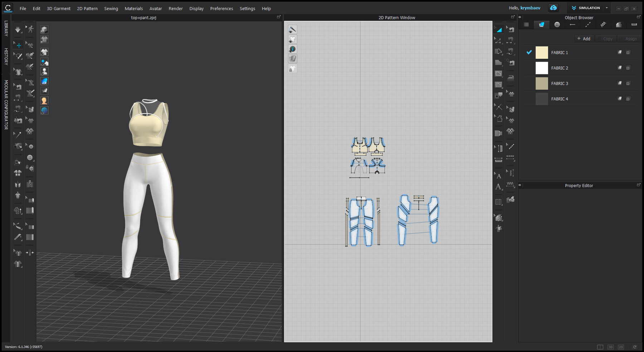Image resolution: width=644 pixels, height=352 pixels.
Task: Click the Copy fabric button
Action: click(x=606, y=39)
